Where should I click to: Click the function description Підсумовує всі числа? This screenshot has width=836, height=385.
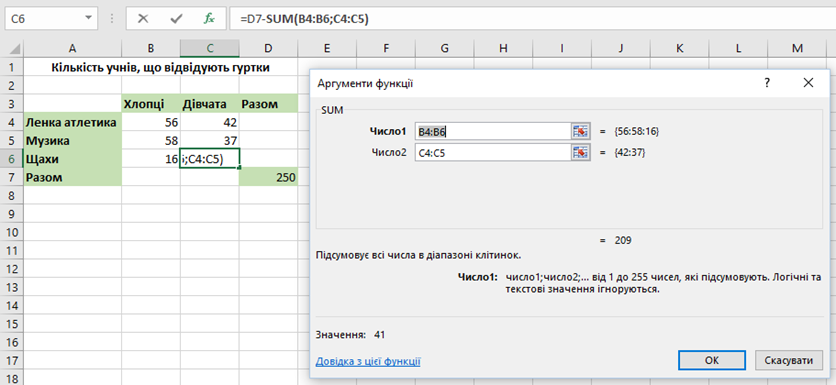(418, 255)
